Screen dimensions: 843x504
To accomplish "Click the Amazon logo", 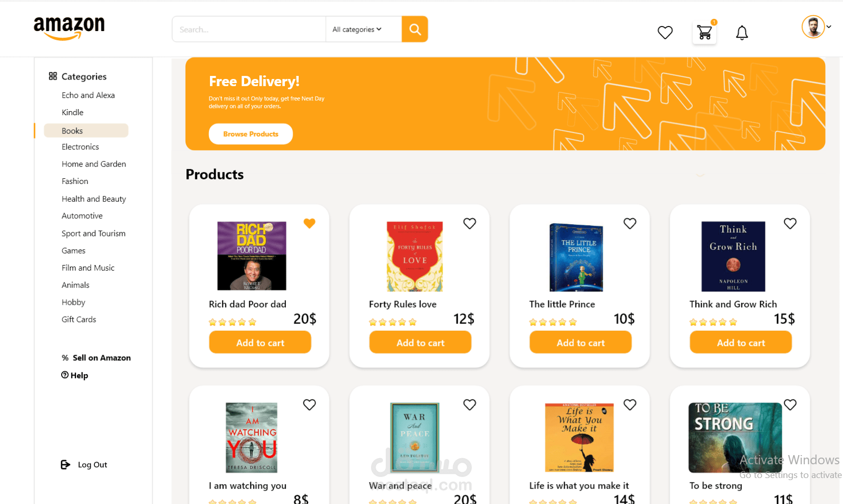I will (x=69, y=28).
